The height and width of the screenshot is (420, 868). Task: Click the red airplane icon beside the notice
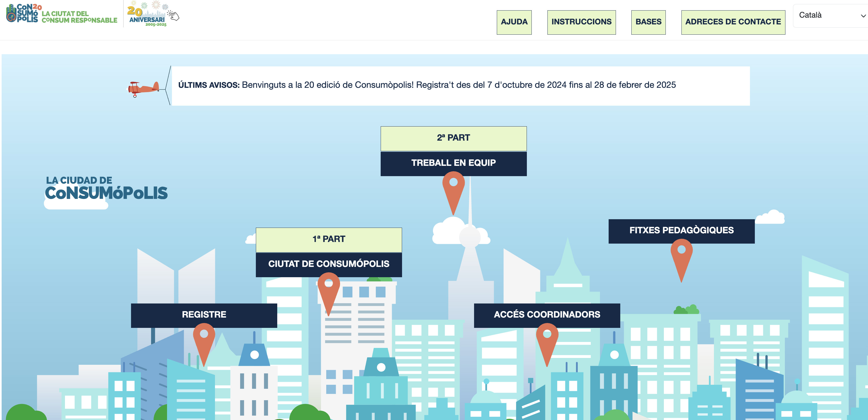[143, 89]
